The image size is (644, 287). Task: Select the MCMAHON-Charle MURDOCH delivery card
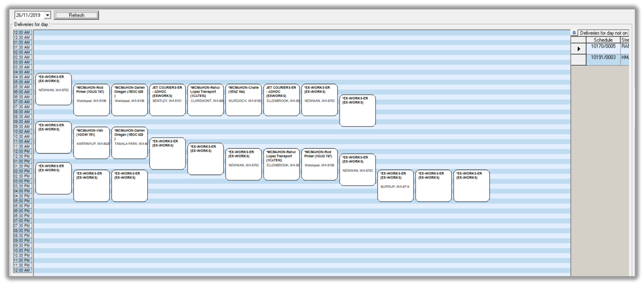243,100
